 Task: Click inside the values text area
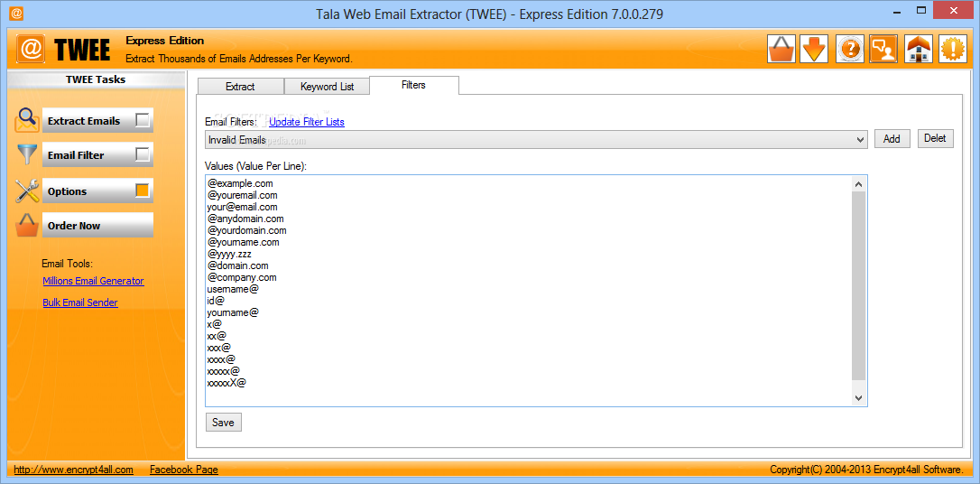click(x=536, y=291)
